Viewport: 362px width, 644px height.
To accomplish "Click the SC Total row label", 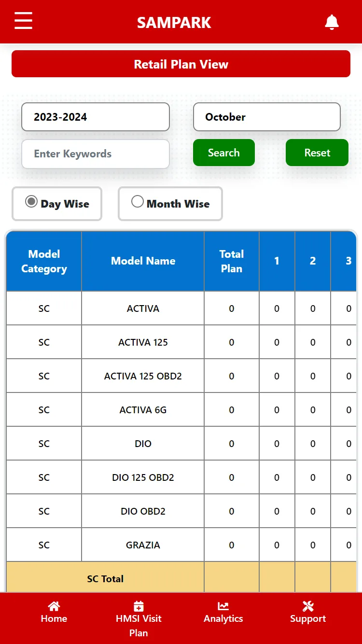I will [x=105, y=577].
